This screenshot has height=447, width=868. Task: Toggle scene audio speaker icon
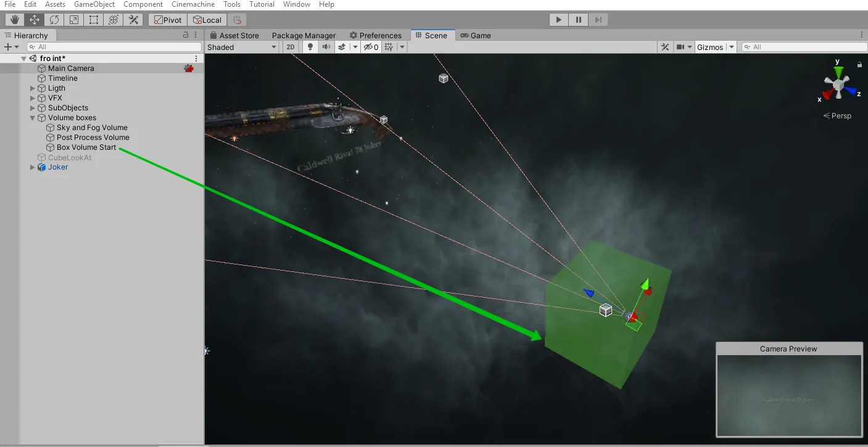326,47
